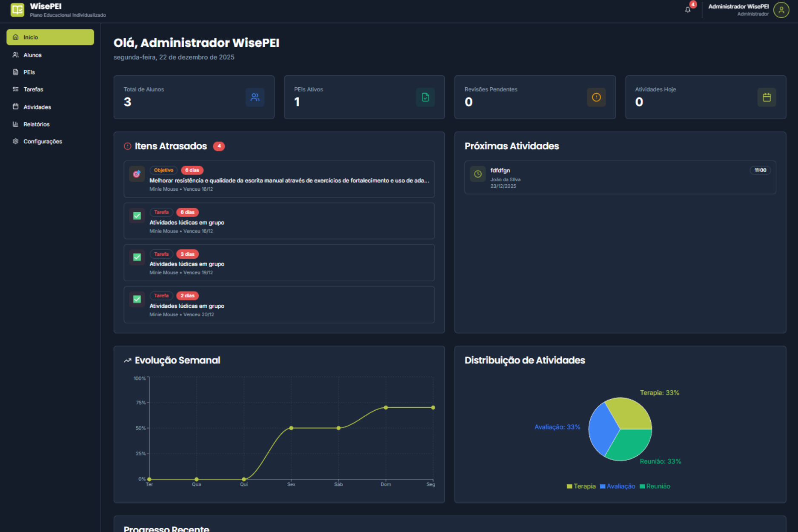The height and width of the screenshot is (532, 798).
Task: Open the user profile avatar menu
Action: [782, 10]
